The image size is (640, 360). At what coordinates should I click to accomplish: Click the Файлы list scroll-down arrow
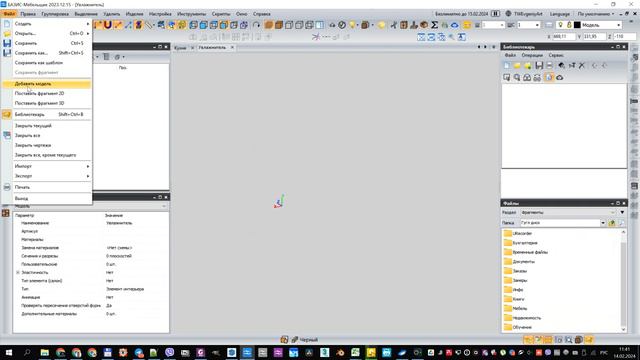click(623, 329)
